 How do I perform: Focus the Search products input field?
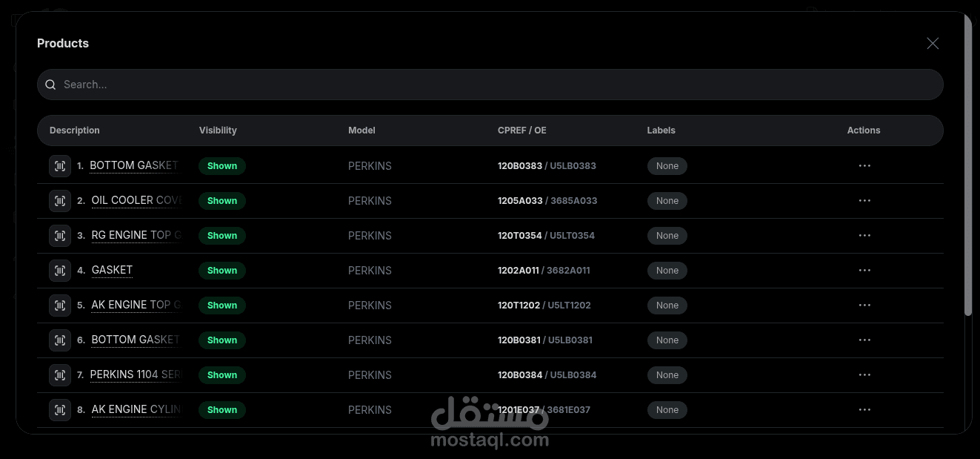tap(490, 85)
